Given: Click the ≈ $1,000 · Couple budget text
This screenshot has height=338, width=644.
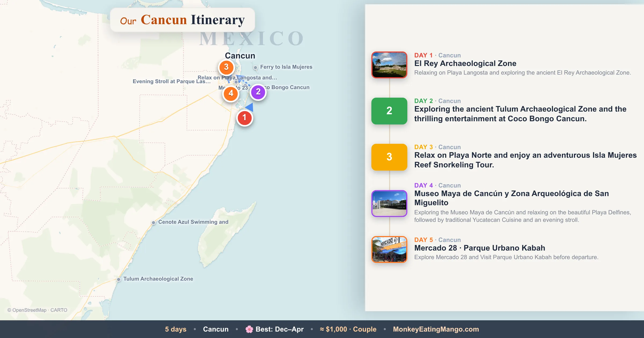Looking at the screenshot, I should pos(348,329).
